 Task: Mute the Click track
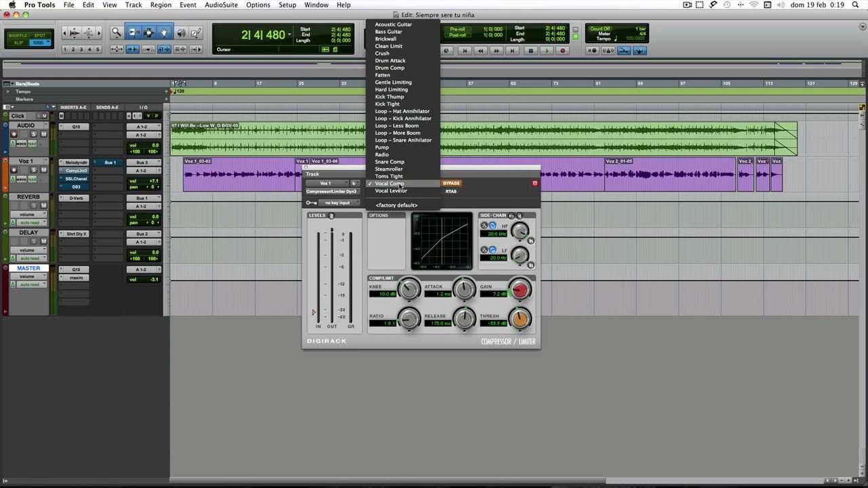pos(44,116)
